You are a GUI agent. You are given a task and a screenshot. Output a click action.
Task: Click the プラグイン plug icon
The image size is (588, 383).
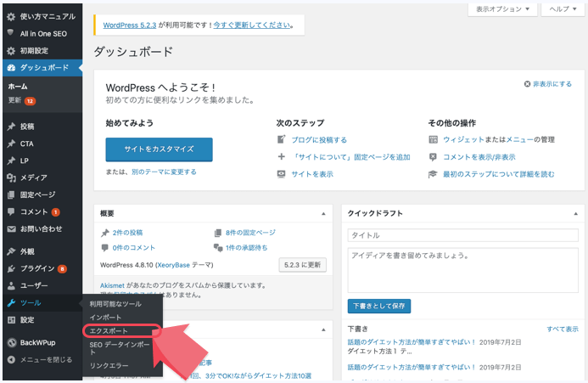pos(11,268)
